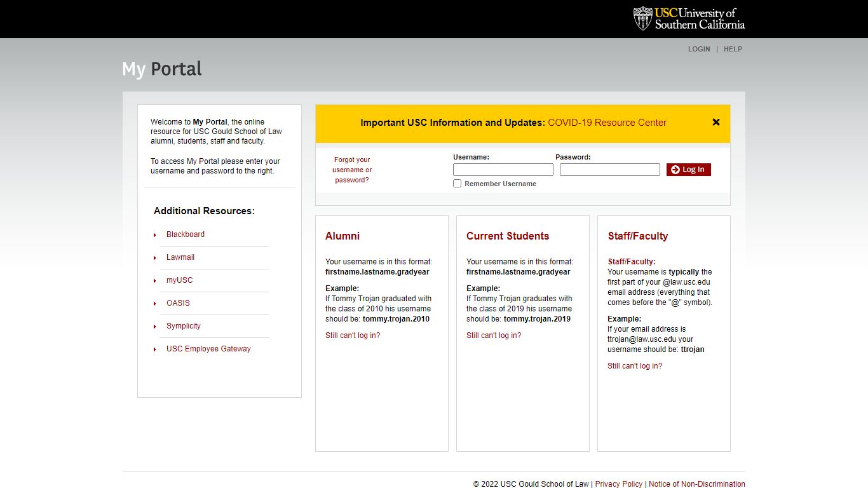Open the COVID-19 Resource Center link

[607, 123]
